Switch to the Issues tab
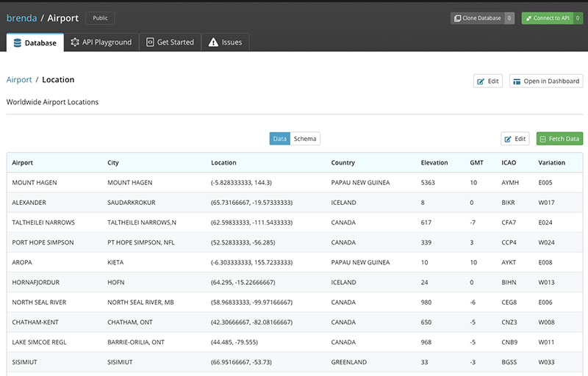This screenshot has width=588, height=376. (x=225, y=42)
